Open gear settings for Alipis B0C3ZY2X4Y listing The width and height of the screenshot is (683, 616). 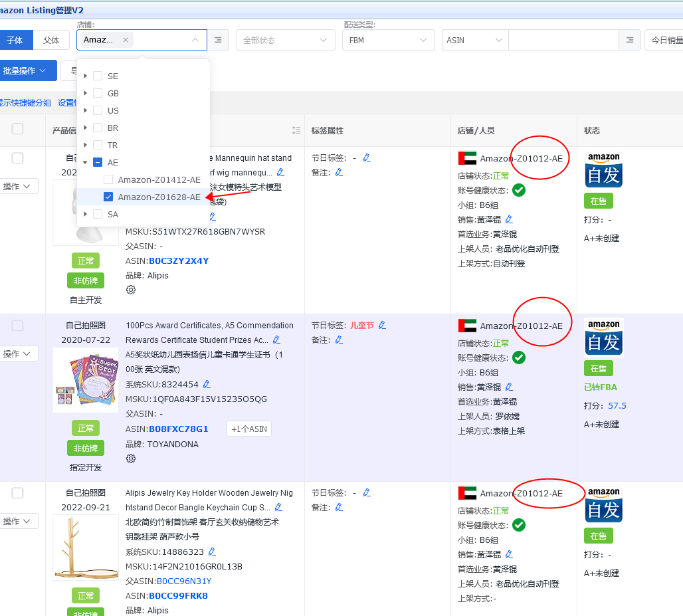tap(131, 290)
